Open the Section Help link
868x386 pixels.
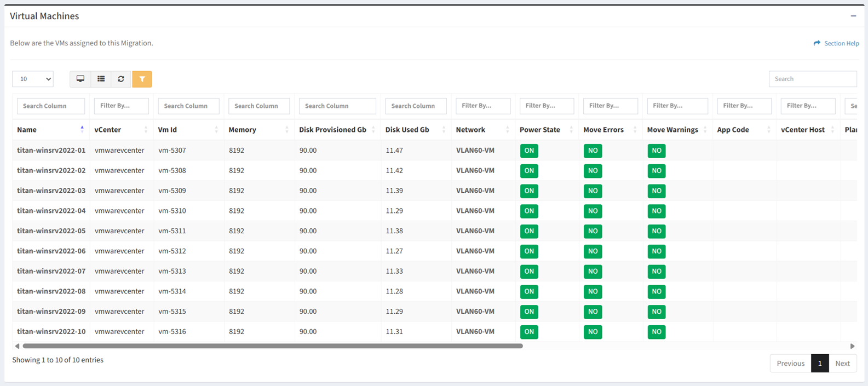coord(836,43)
